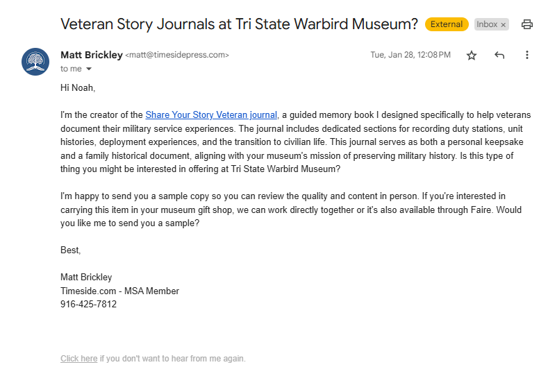Expand recipient details arrow beside "to me"

pyautogui.click(x=89, y=69)
